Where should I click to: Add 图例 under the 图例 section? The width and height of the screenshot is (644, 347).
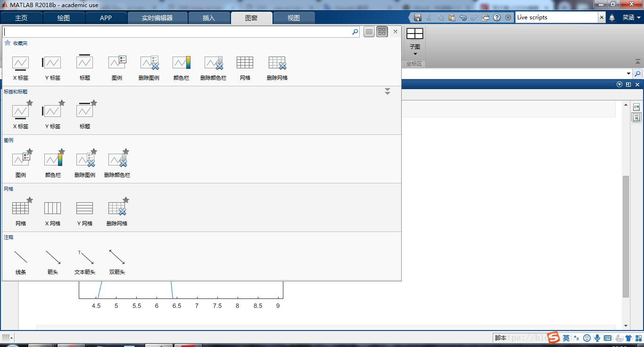pyautogui.click(x=21, y=165)
